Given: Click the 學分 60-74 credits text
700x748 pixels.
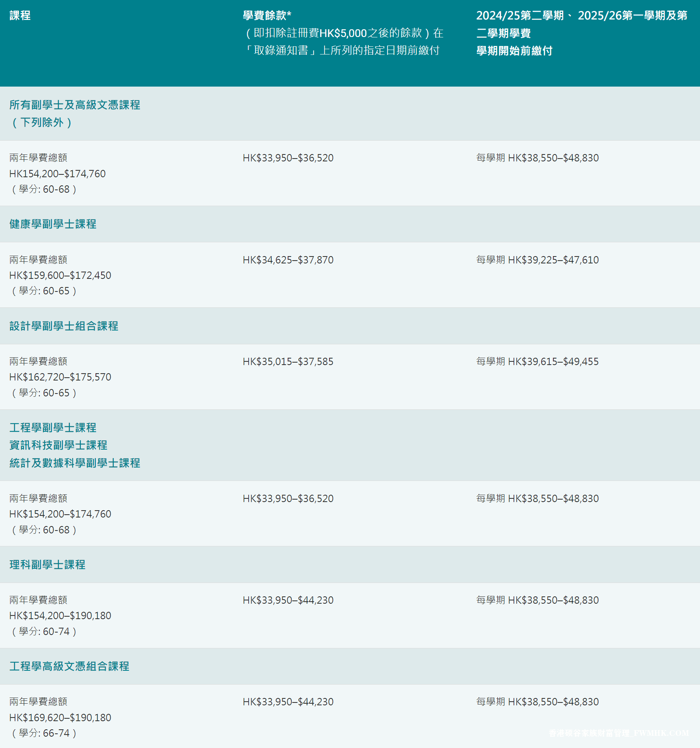Looking at the screenshot, I should click(43, 631).
